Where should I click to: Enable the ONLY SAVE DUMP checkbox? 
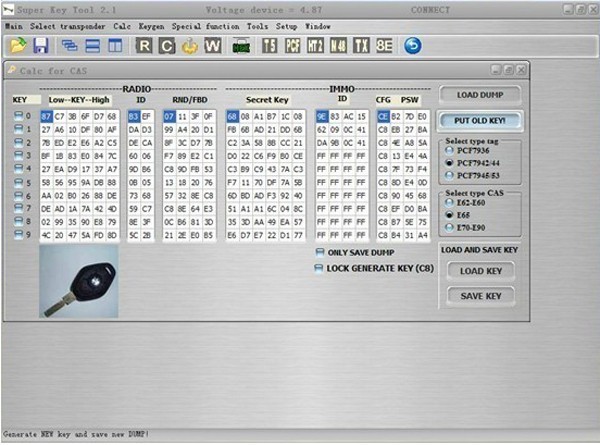[x=320, y=252]
